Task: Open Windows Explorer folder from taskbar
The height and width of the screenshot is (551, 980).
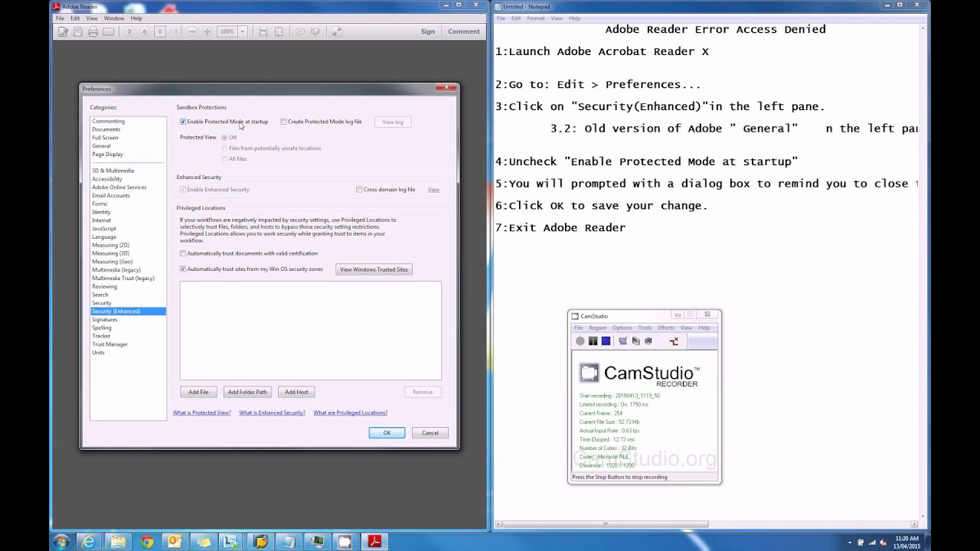Action: [118, 542]
